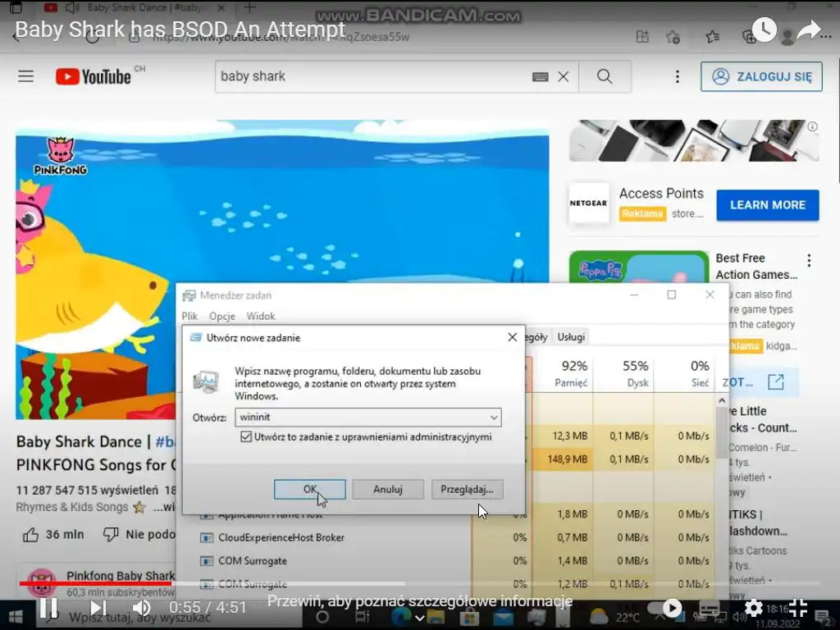Open a new browser tab with the plus icon
The width and height of the screenshot is (840, 630).
(249, 7)
